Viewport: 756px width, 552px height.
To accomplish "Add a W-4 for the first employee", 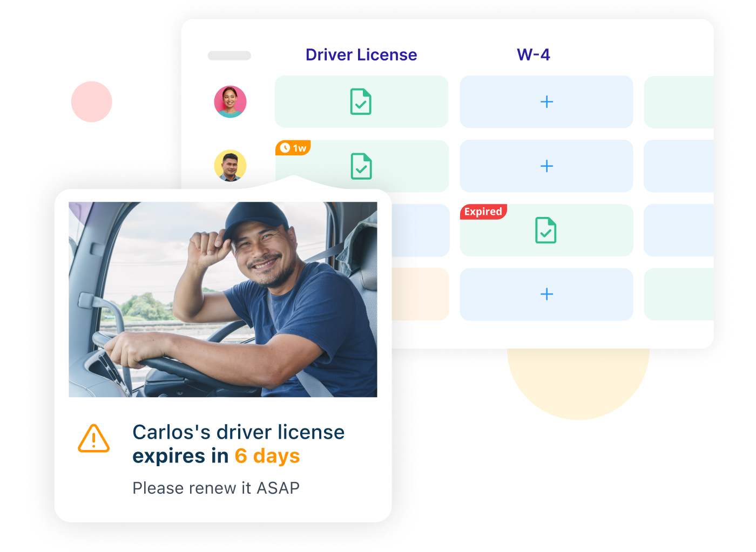I will coord(546,101).
